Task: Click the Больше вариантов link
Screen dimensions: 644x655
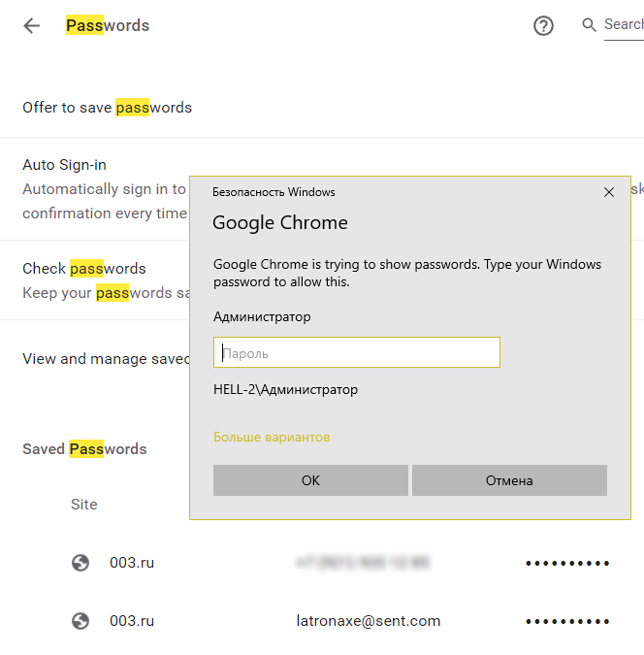Action: click(x=272, y=438)
